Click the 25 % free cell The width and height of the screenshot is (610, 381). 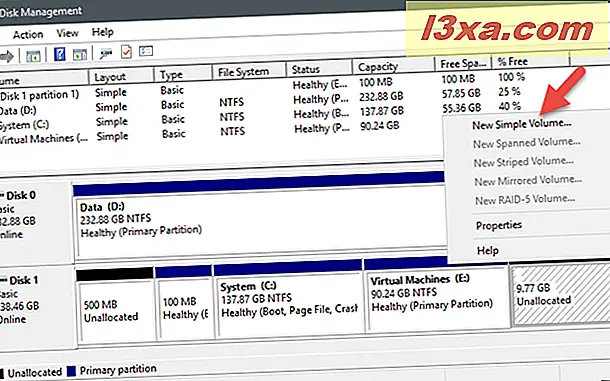pyautogui.click(x=509, y=92)
